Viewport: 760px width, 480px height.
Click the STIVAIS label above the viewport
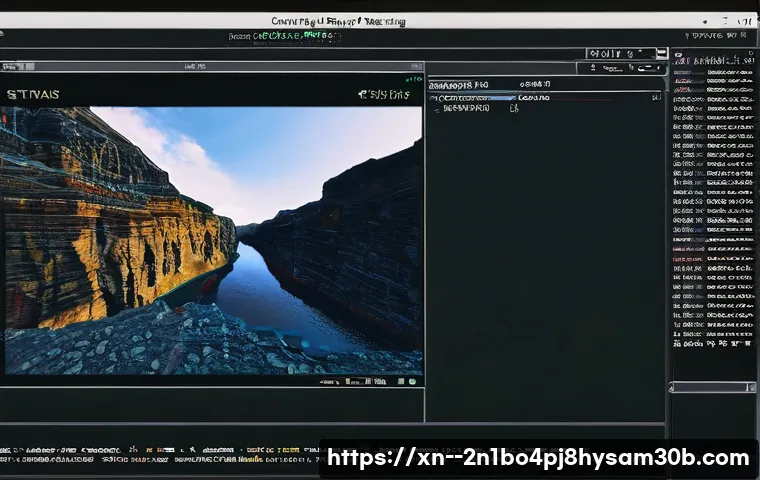tap(33, 95)
